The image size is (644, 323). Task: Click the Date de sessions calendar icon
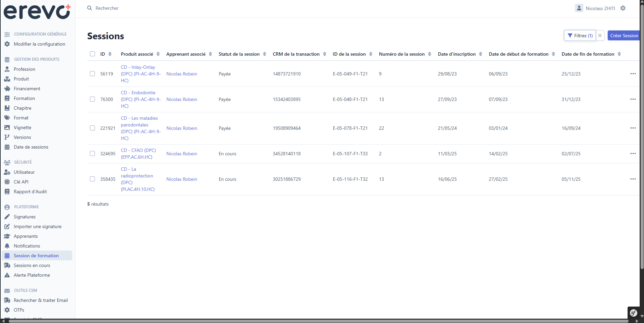pyautogui.click(x=7, y=147)
